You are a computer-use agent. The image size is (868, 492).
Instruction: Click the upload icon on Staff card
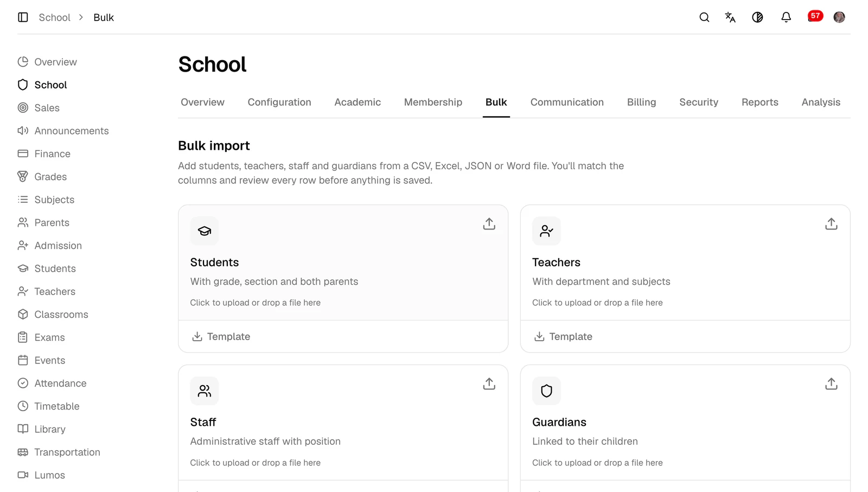(x=489, y=384)
